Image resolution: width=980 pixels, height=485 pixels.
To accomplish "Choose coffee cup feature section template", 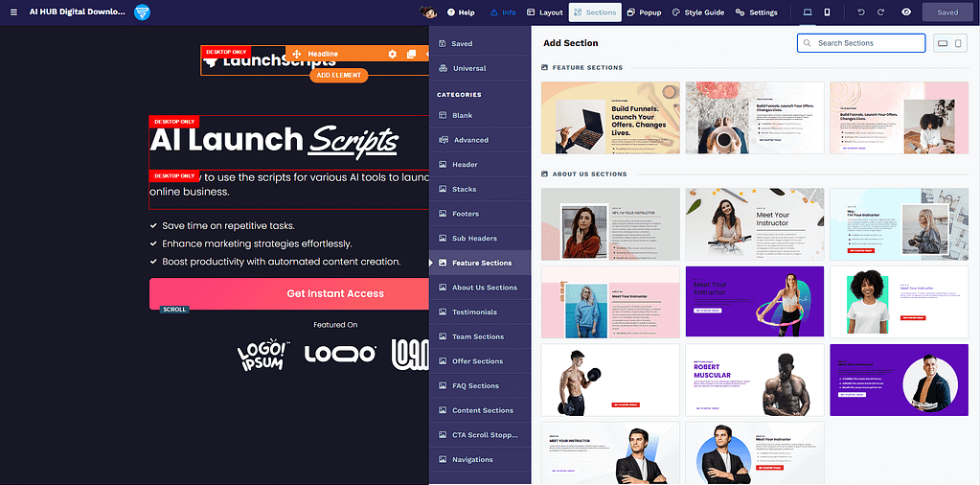I will point(754,118).
